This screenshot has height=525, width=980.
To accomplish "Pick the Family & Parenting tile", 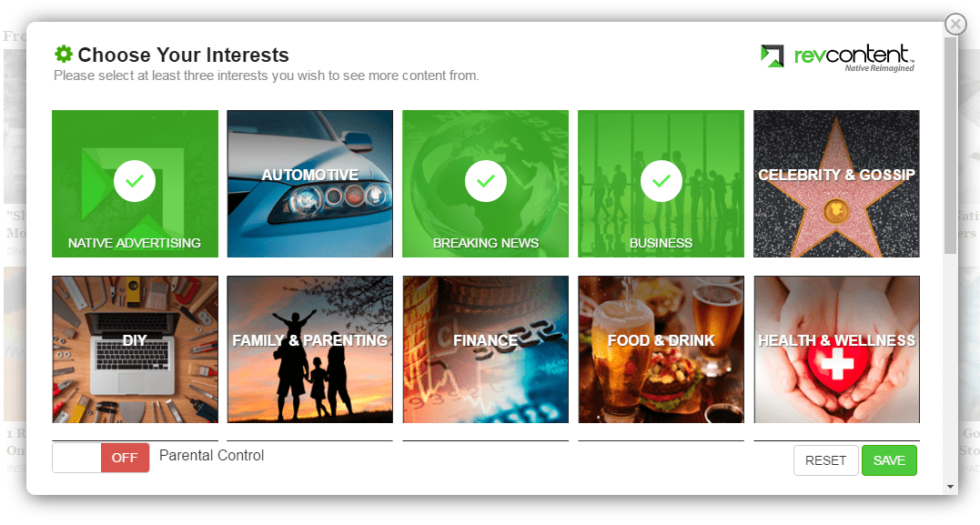I will pyautogui.click(x=310, y=349).
